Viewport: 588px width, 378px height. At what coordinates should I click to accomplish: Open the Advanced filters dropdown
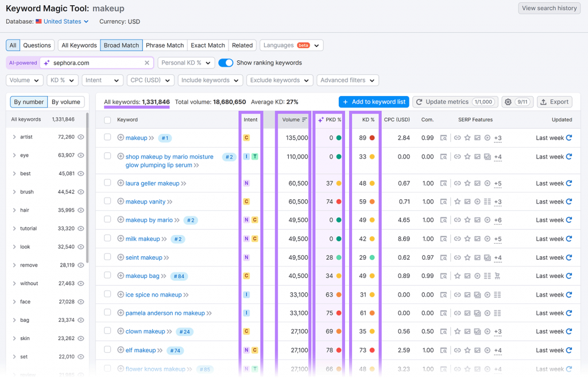347,80
